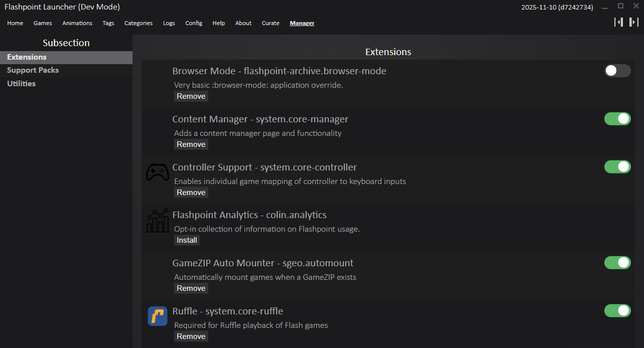Select Utilities in the sidebar
This screenshot has width=644, height=348.
(22, 84)
